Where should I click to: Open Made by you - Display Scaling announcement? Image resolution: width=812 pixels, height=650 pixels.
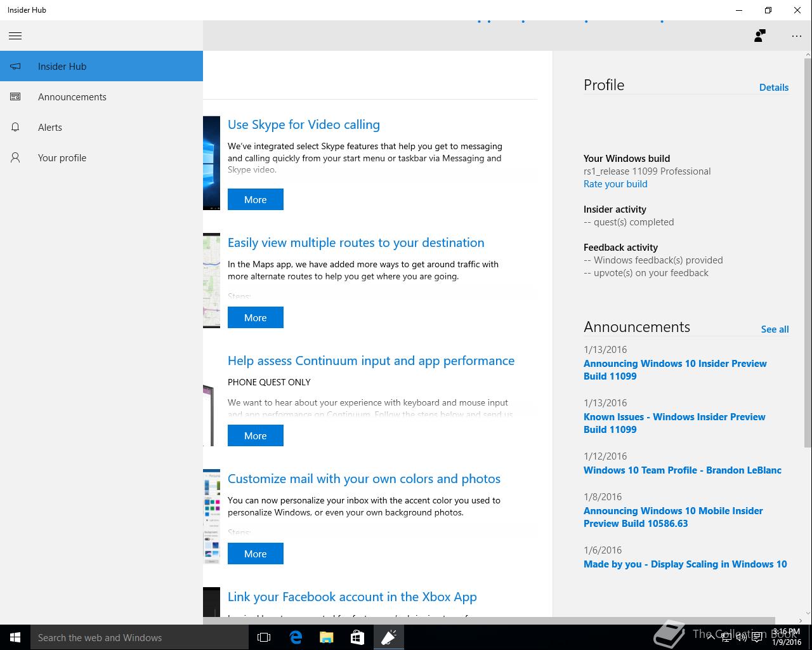tap(685, 564)
